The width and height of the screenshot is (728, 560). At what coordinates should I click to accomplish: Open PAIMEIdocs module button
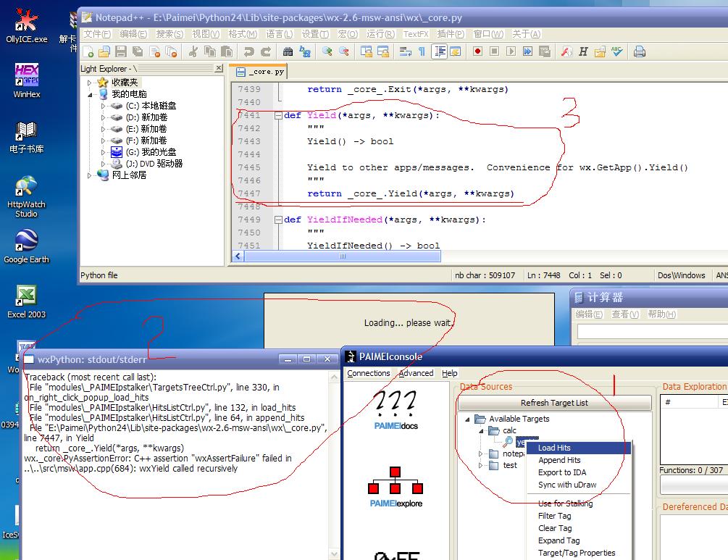(x=396, y=409)
